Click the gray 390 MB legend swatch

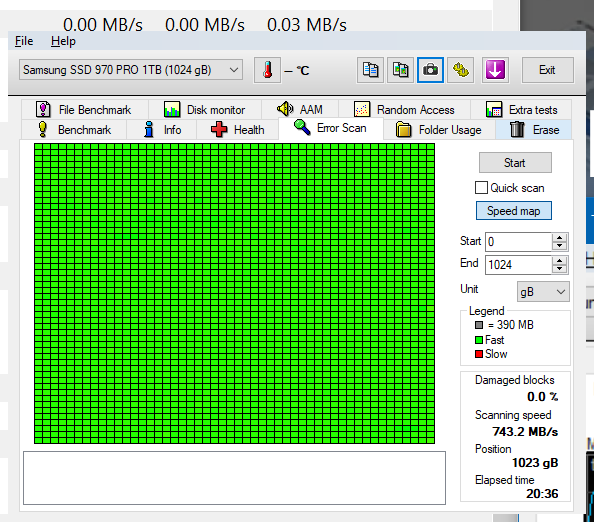(479, 325)
